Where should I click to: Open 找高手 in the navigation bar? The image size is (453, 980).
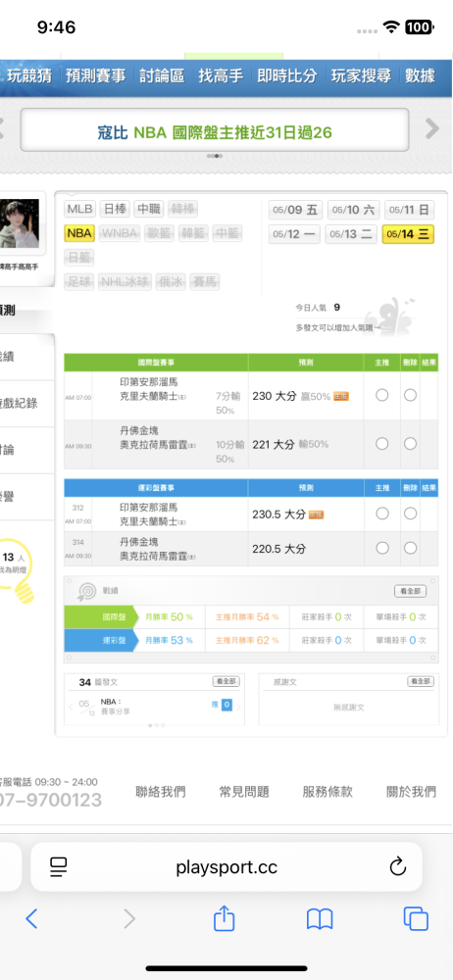tap(221, 76)
